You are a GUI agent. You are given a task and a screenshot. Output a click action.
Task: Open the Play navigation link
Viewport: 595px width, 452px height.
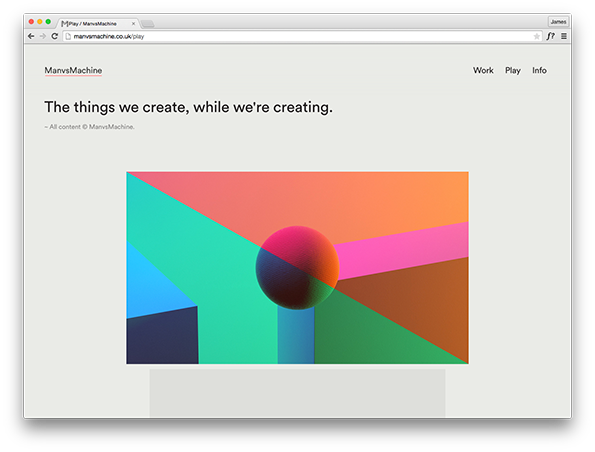point(513,71)
